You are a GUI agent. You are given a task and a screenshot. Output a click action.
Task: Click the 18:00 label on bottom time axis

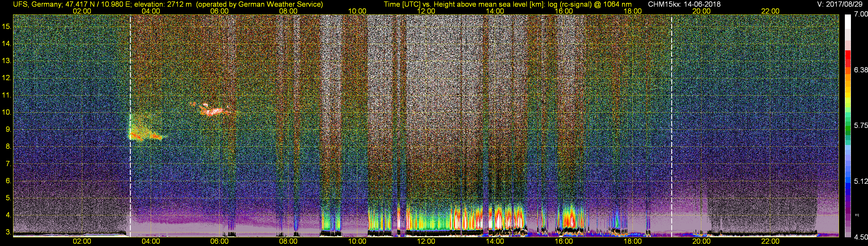click(x=632, y=241)
